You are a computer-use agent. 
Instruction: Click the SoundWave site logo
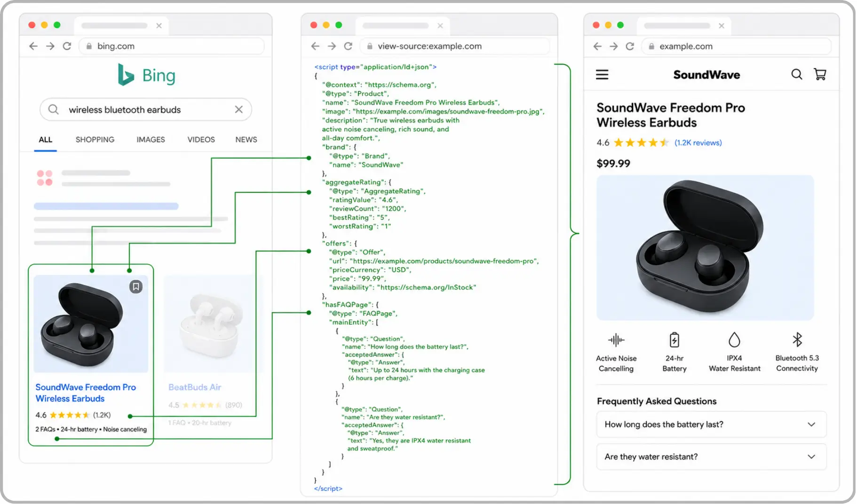pos(706,75)
